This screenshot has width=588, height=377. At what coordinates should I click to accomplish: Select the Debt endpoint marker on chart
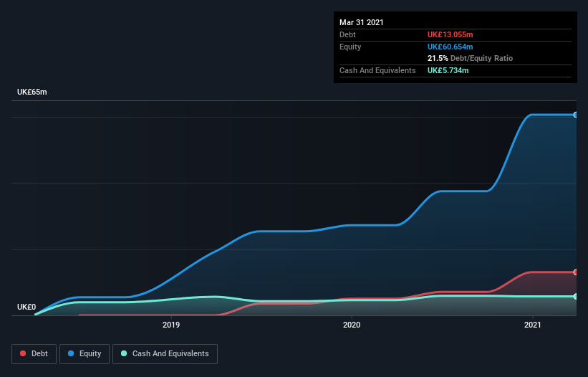(576, 272)
